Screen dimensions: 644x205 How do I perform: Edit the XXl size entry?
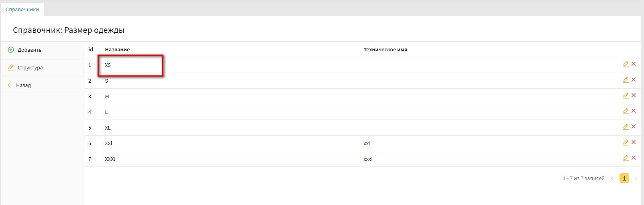coord(626,142)
